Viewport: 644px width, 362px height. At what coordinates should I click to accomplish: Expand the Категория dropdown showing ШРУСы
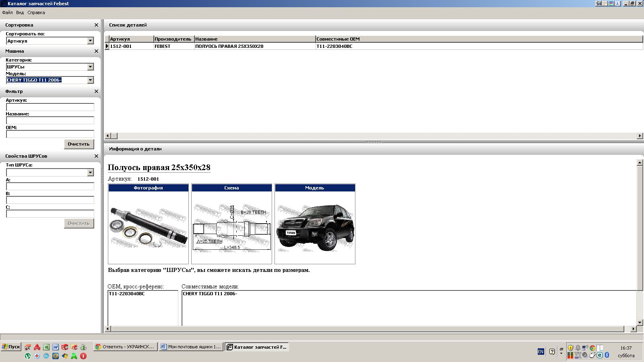(x=90, y=67)
